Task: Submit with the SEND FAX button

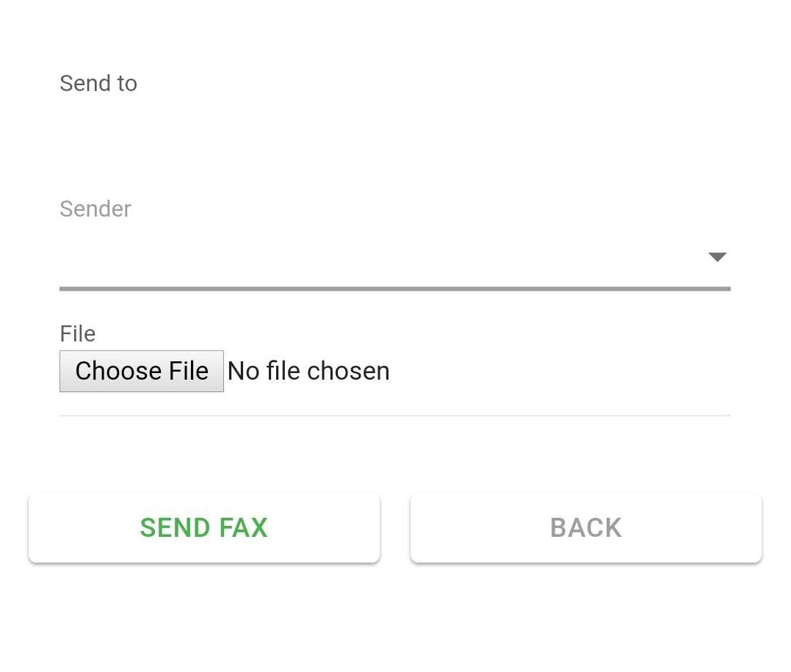Action: click(x=203, y=528)
